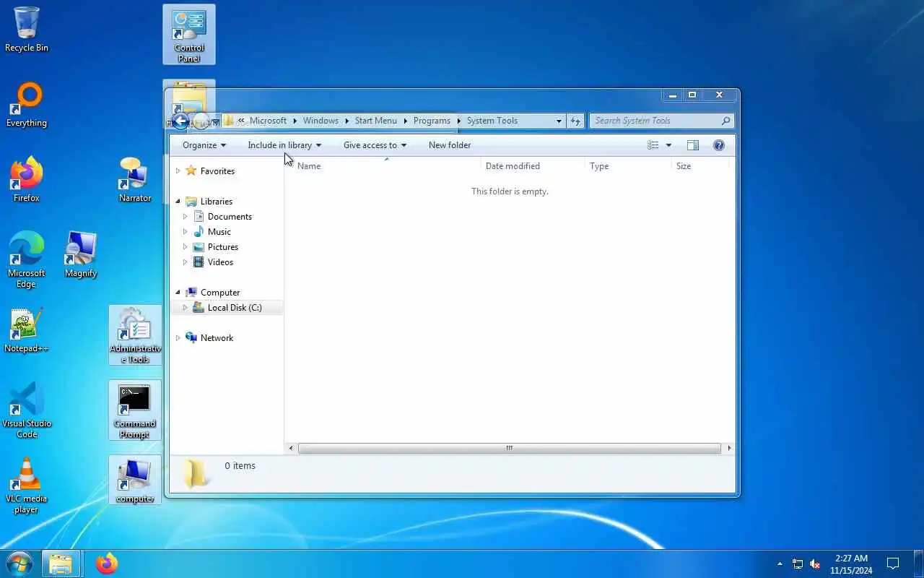The image size is (924, 578).
Task: Expand the Pictures library node
Action: tap(185, 247)
